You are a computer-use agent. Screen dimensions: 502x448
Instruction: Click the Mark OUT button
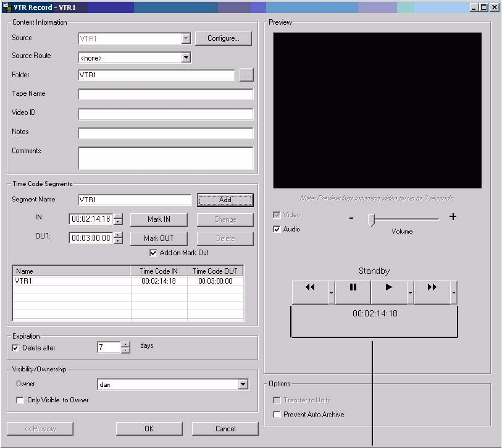point(159,239)
